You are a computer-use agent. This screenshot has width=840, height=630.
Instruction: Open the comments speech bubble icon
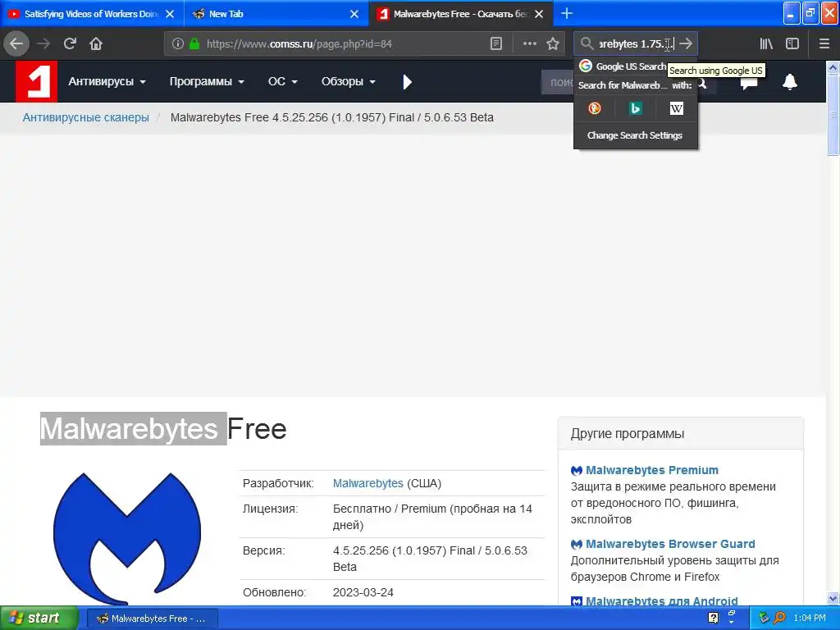point(748,82)
